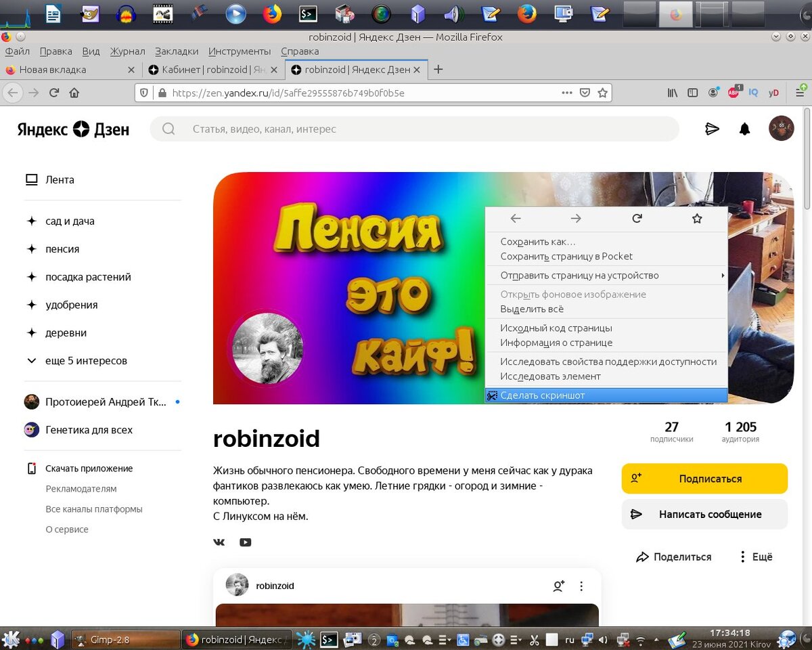Bookmark this page with the address bar star
This screenshot has width=812, height=650.
tap(602, 93)
